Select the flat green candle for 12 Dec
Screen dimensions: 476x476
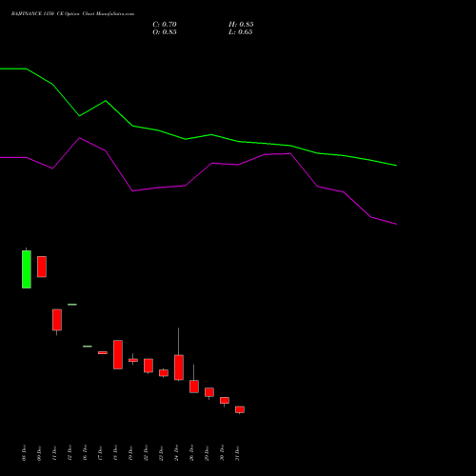(x=72, y=305)
